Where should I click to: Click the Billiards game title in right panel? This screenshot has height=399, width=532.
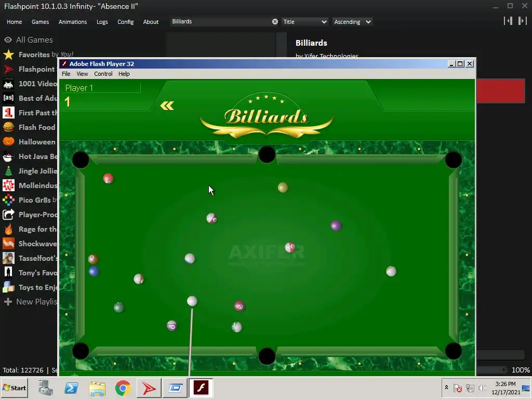point(311,43)
